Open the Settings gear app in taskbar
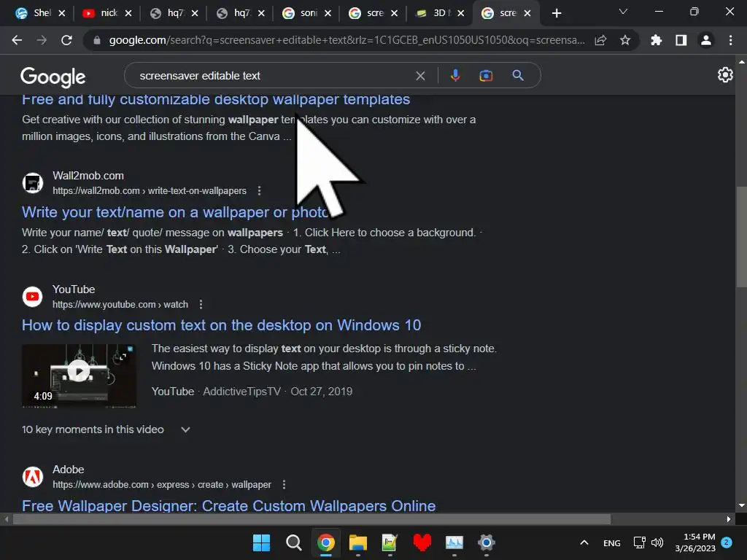 487,542
